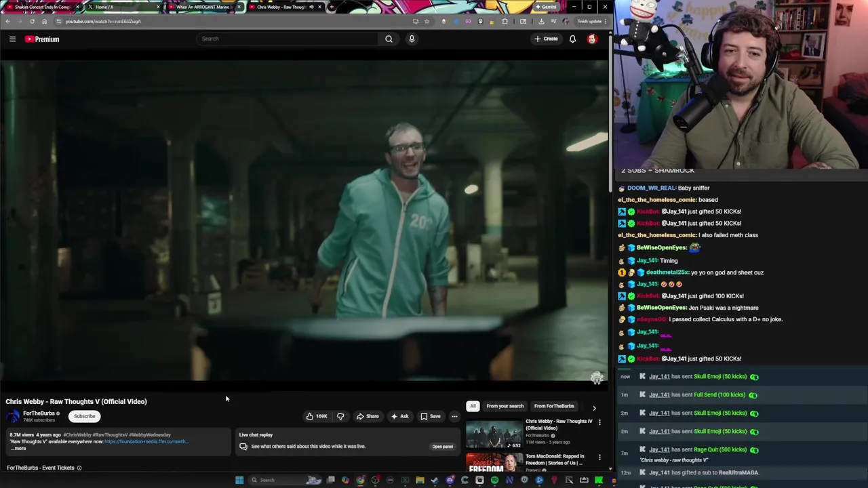Open the foundation-media.ffm.to link
The image size is (868, 488).
(x=146, y=441)
